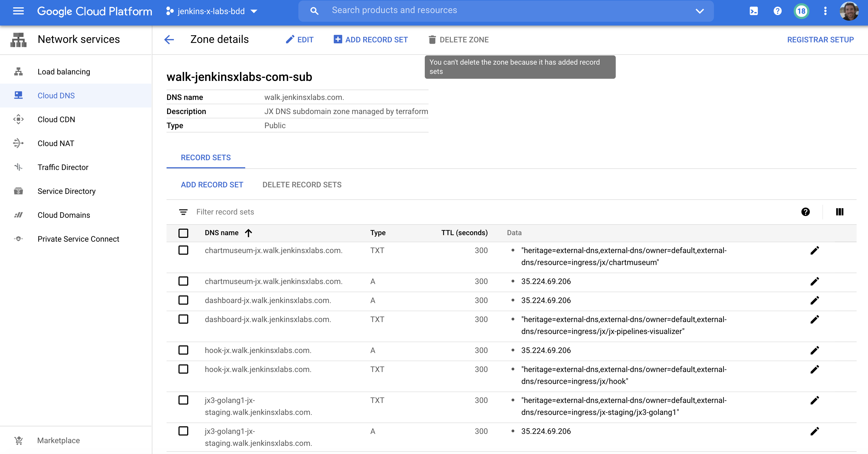Screen dimensions: 868x454
Task: Edit hook-jx TXT record pencil
Action: tap(815, 369)
